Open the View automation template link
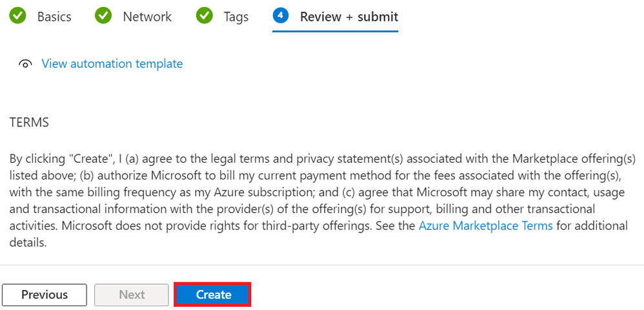Image resolution: width=644 pixels, height=310 pixels. click(112, 63)
